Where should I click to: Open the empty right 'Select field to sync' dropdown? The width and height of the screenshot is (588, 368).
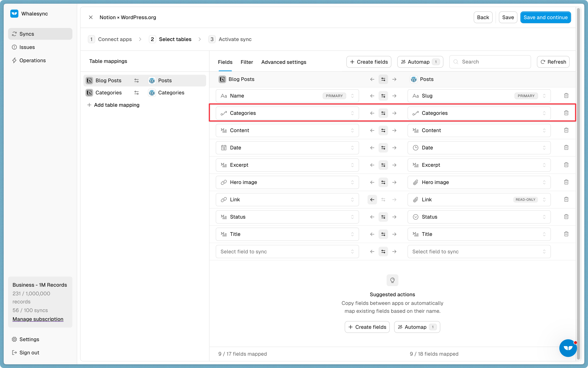click(479, 251)
